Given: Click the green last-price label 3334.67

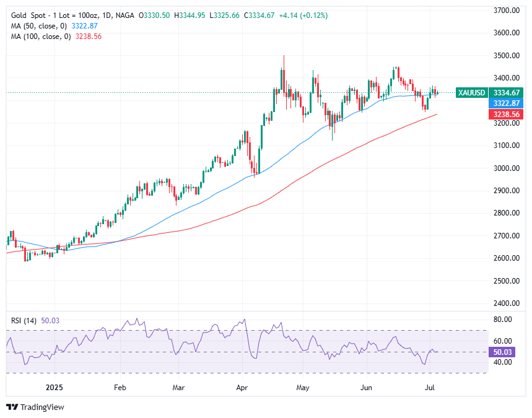Looking at the screenshot, I should pos(505,92).
